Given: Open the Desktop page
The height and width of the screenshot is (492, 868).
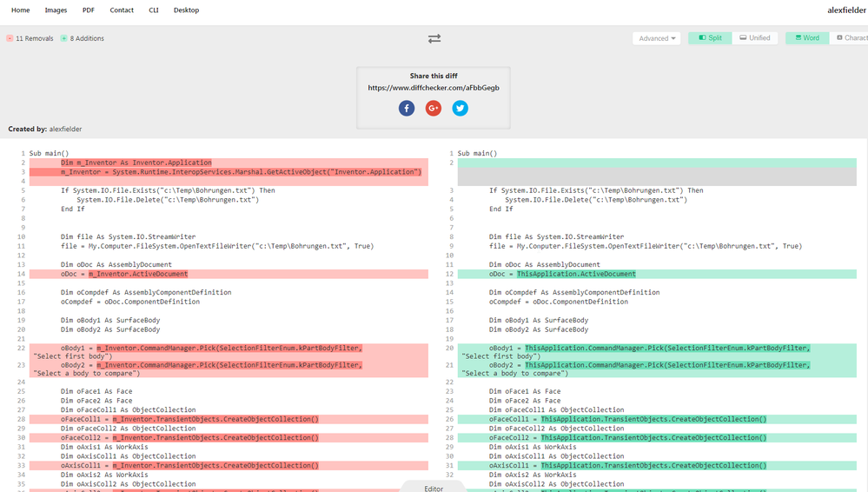Looking at the screenshot, I should pyautogui.click(x=186, y=10).
